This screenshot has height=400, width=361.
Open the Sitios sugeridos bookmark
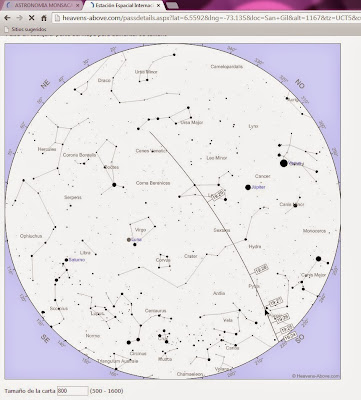[25, 29]
